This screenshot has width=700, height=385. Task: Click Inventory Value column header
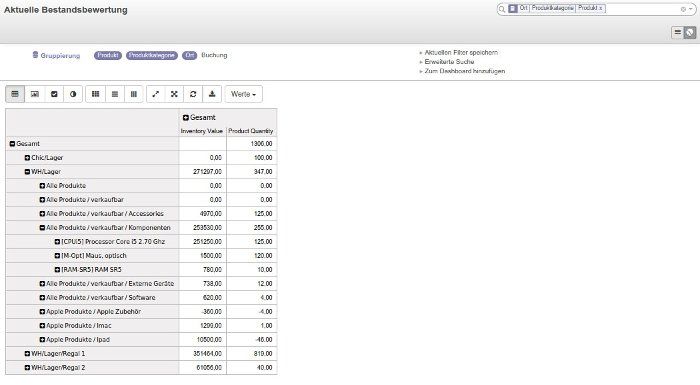(202, 131)
